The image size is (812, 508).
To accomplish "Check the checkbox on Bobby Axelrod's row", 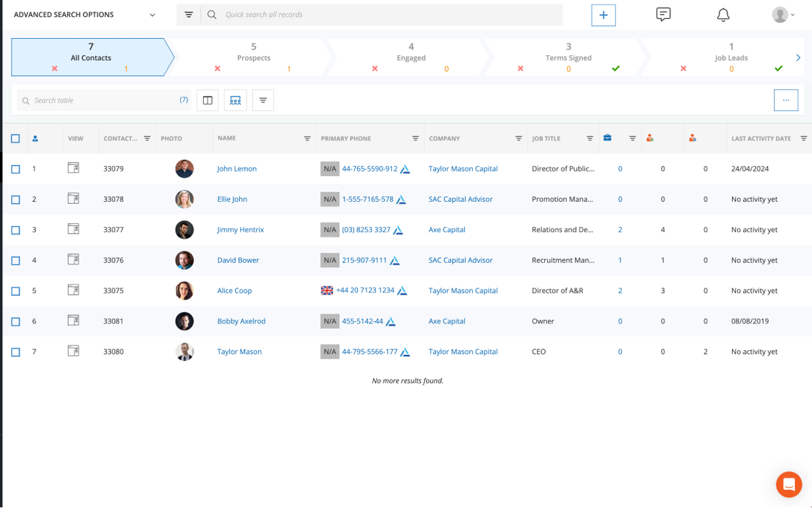I will coord(15,321).
